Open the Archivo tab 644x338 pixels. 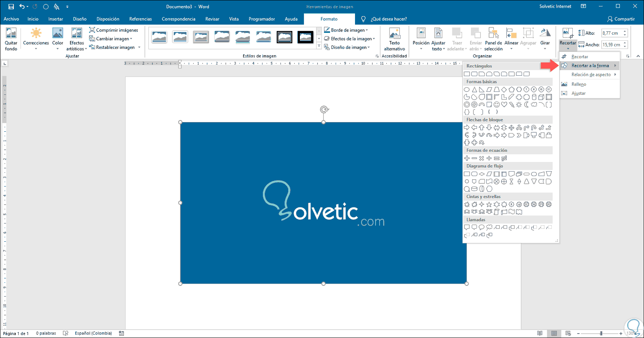click(11, 19)
